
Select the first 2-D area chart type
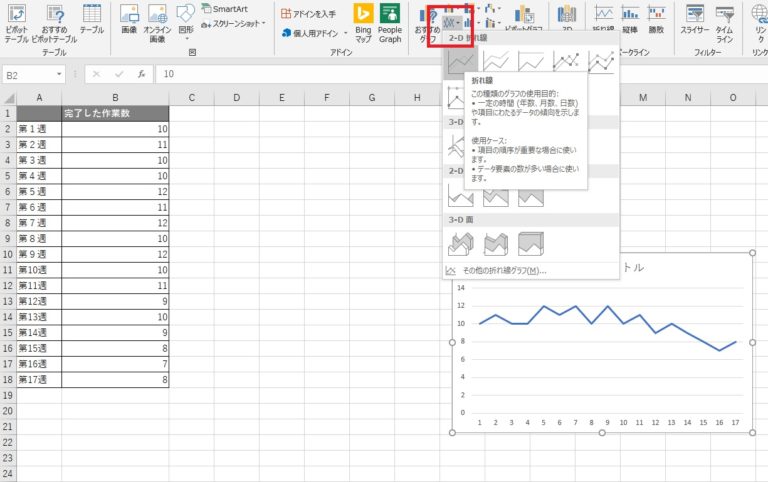460,196
